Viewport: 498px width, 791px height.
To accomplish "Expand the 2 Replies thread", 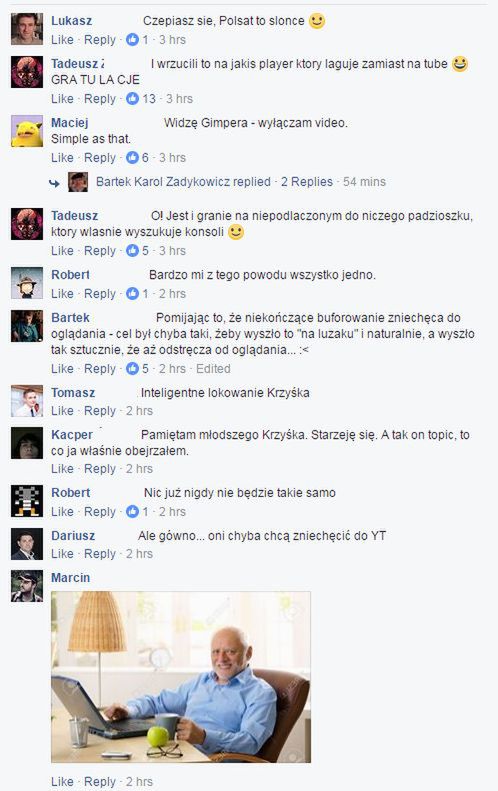I will click(307, 182).
